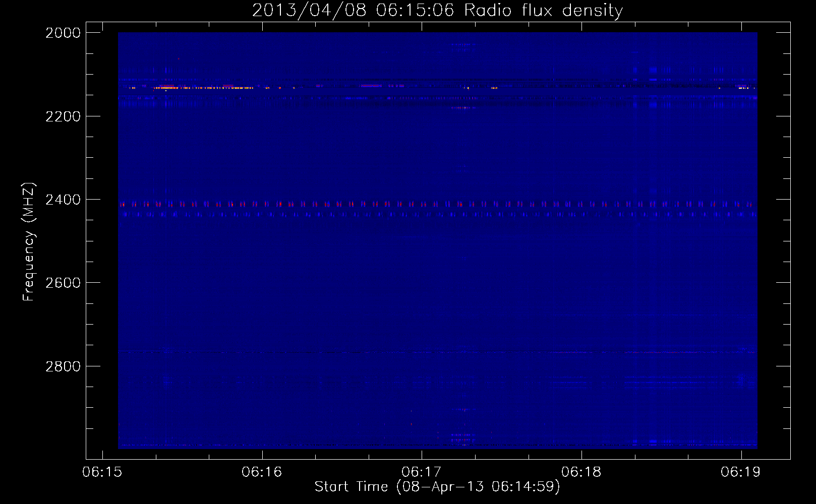The image size is (816, 504).
Task: Click the 2000 frequency axis label
Action: (x=63, y=33)
